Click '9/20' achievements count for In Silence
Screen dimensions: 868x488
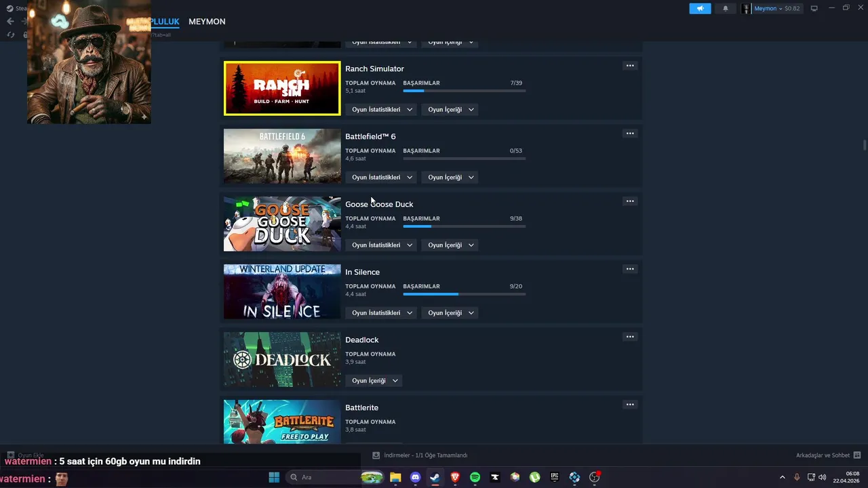[x=516, y=286]
